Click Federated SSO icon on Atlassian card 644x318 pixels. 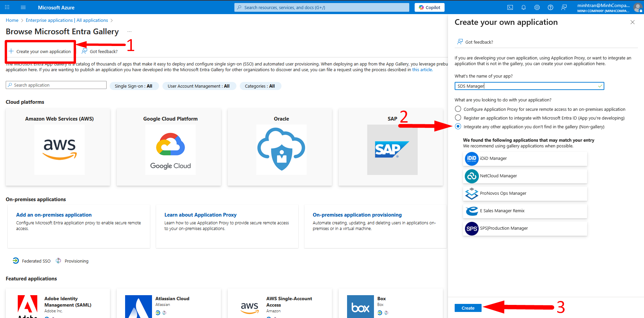[x=158, y=313]
